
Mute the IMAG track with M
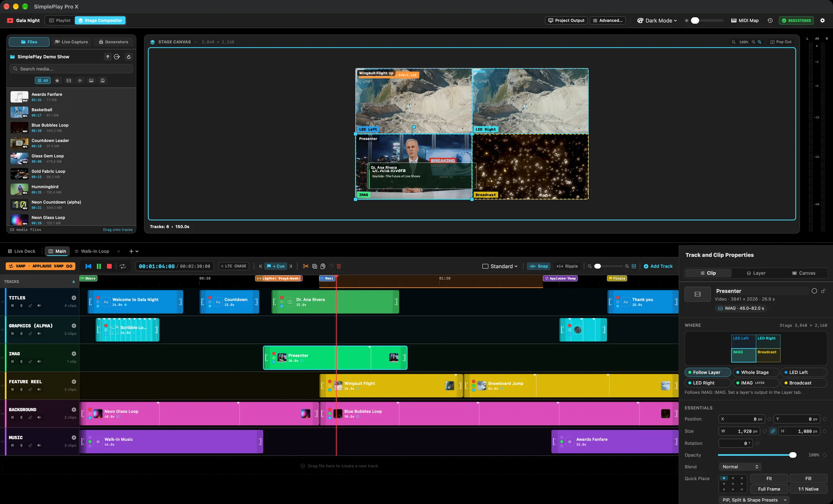(x=12, y=362)
